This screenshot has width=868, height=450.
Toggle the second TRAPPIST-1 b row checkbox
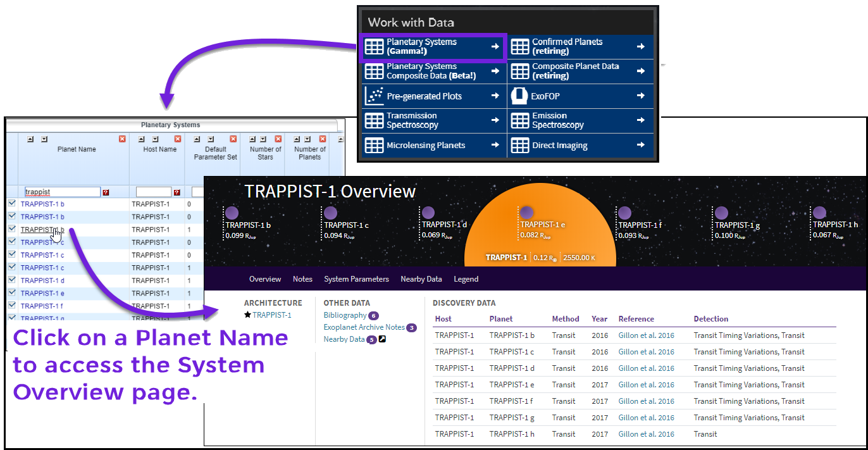coord(12,216)
